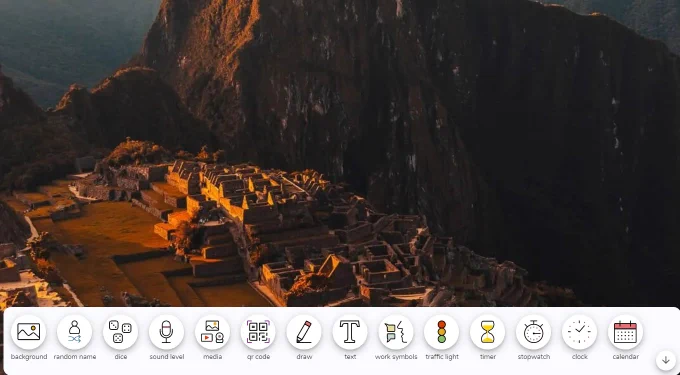The height and width of the screenshot is (375, 680).
Task: Click the 'work symbols' label
Action: click(x=396, y=357)
